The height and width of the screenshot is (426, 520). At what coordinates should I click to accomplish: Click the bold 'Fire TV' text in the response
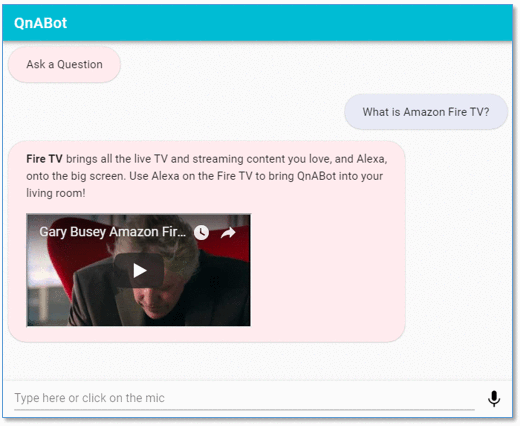coord(44,159)
